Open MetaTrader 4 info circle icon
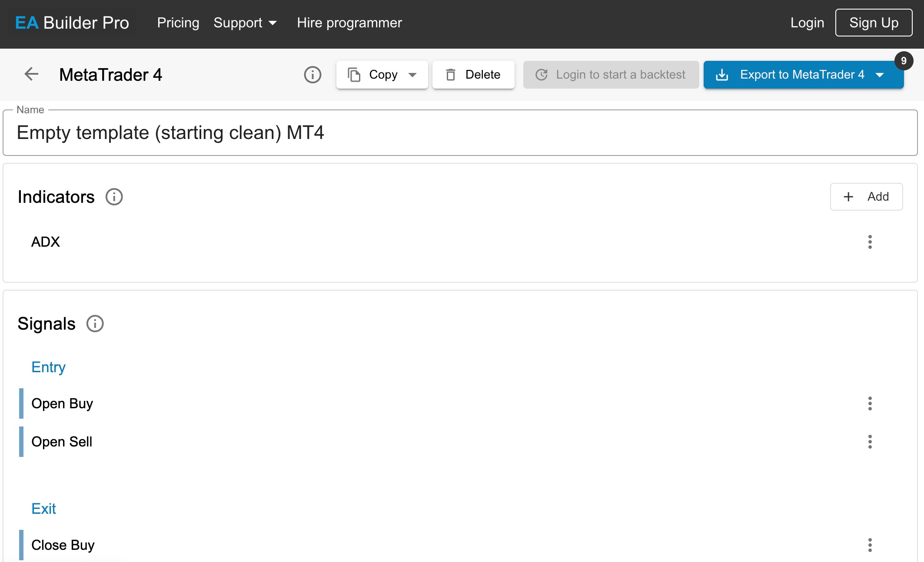Screen dimensions: 924x562 [312, 75]
